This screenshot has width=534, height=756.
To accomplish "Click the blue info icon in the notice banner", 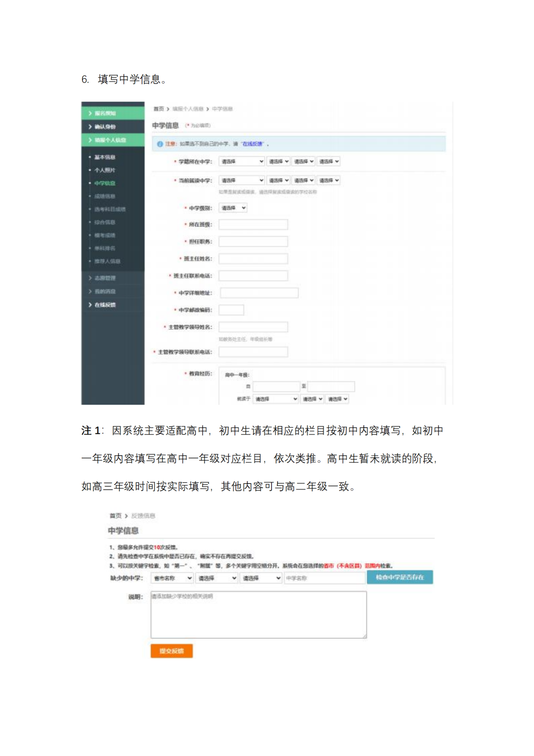I will click(159, 143).
